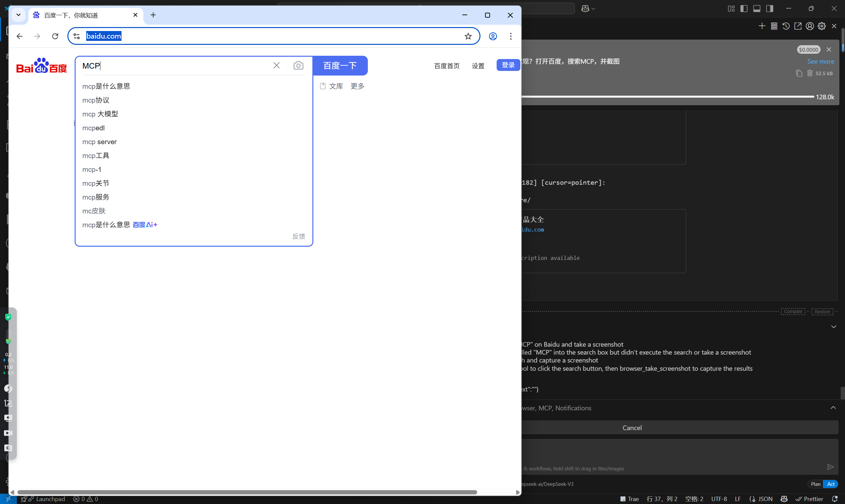Open Chrome three-dot menu

511,36
